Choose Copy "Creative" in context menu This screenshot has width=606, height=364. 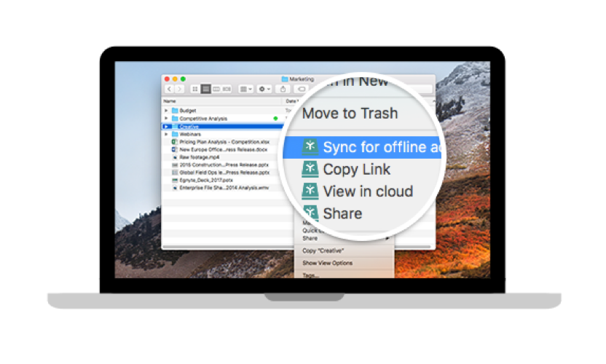click(323, 250)
